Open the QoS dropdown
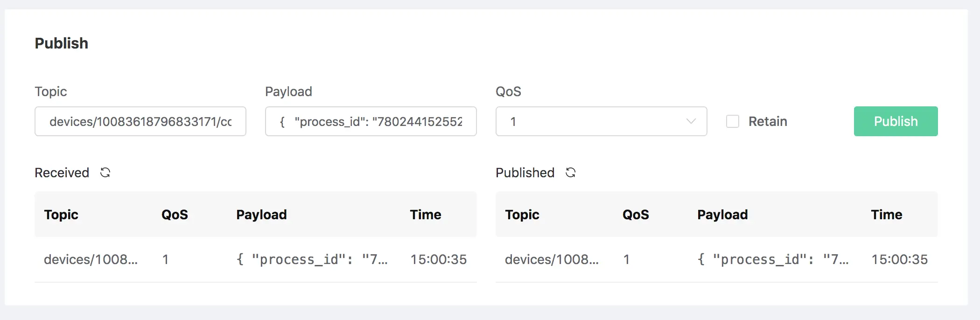The image size is (980, 320). click(601, 121)
